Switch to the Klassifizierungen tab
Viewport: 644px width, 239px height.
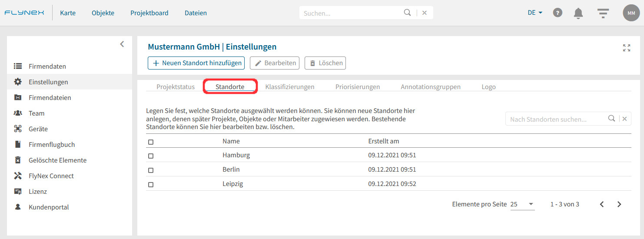[290, 86]
